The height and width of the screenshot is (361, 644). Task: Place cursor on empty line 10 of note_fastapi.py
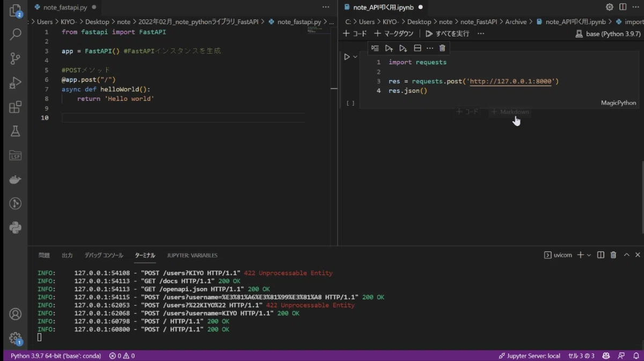[182, 118]
